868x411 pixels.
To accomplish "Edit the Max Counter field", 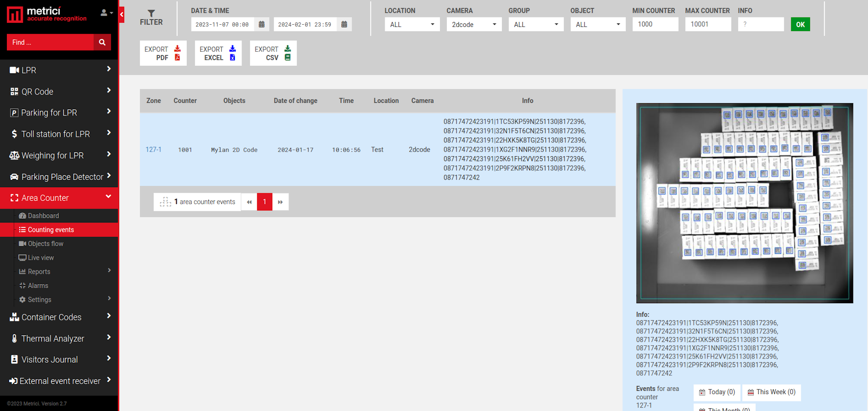I will coord(708,24).
